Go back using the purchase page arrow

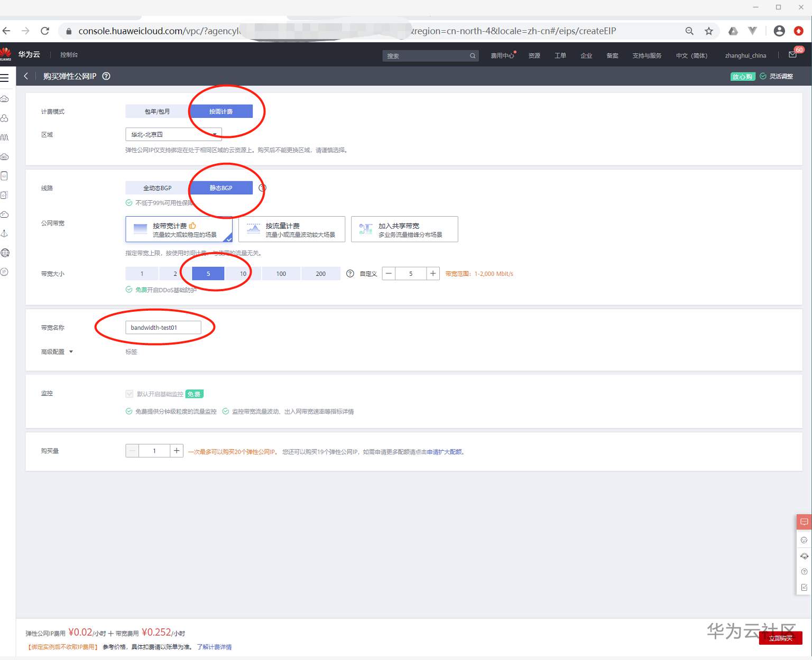(x=26, y=76)
